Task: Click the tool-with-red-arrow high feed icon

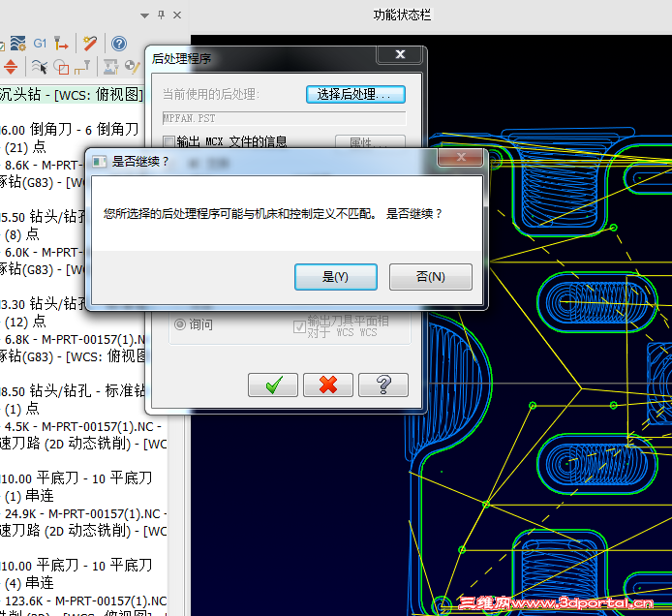Action: pos(61,44)
